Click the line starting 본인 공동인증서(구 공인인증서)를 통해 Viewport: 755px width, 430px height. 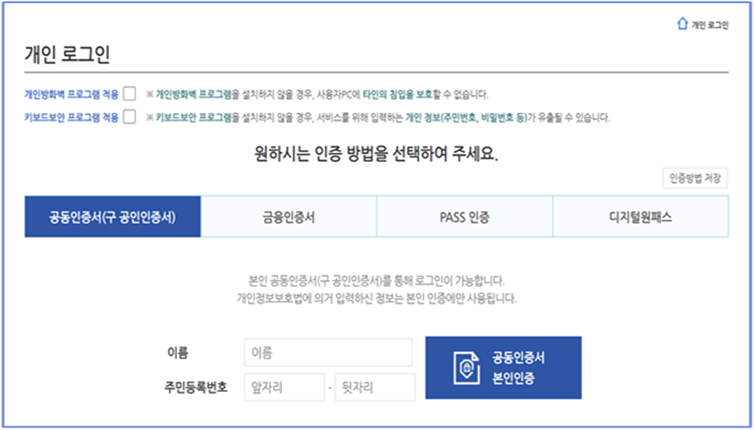point(377,281)
